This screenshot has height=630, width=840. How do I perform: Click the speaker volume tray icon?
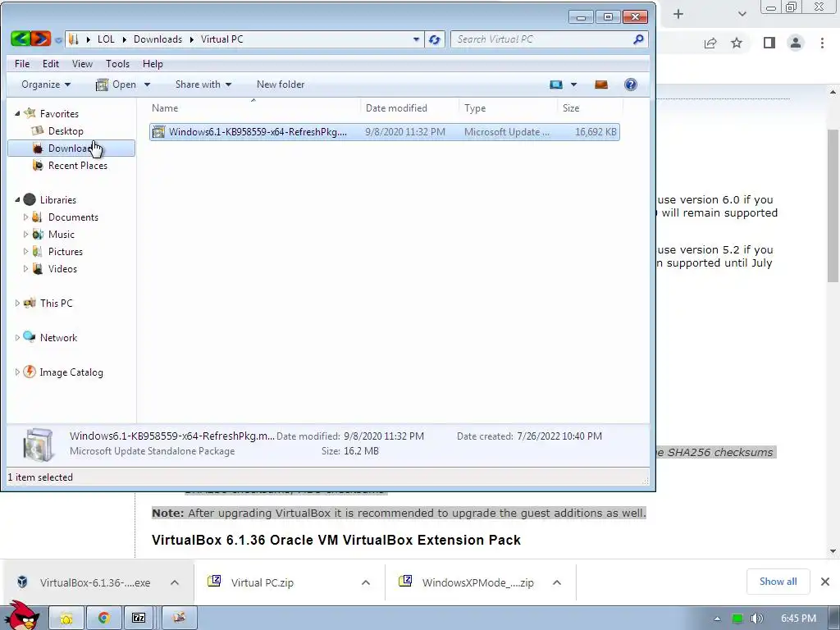pos(756,619)
